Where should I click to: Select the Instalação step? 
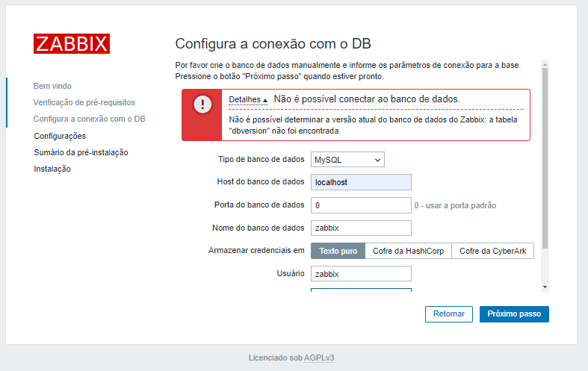coord(52,169)
